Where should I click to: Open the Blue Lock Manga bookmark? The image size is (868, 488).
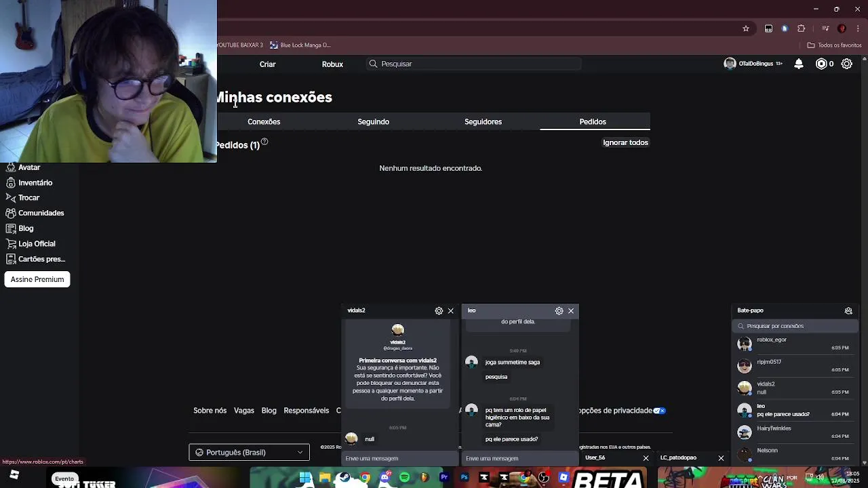click(300, 45)
